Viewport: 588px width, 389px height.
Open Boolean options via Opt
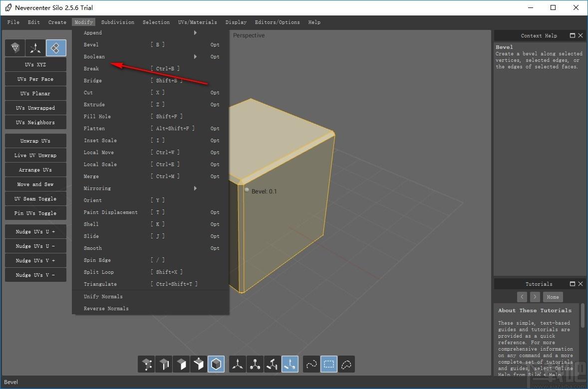click(x=215, y=56)
